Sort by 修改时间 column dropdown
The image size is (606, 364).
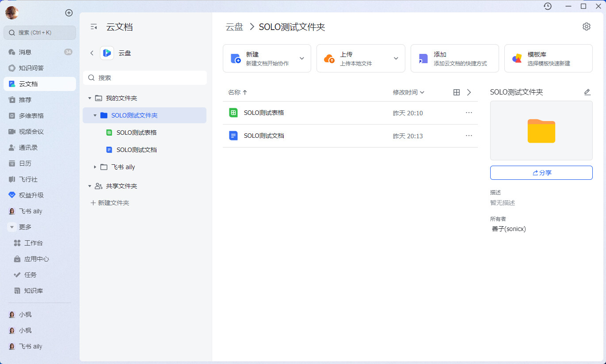pos(408,92)
